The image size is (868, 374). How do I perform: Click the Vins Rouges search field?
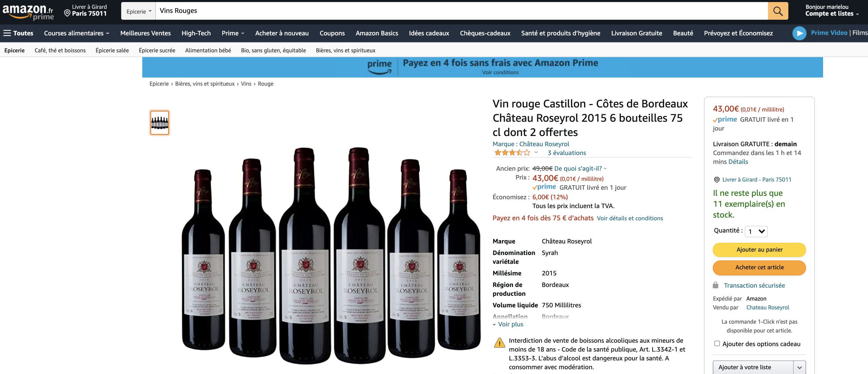462,11
